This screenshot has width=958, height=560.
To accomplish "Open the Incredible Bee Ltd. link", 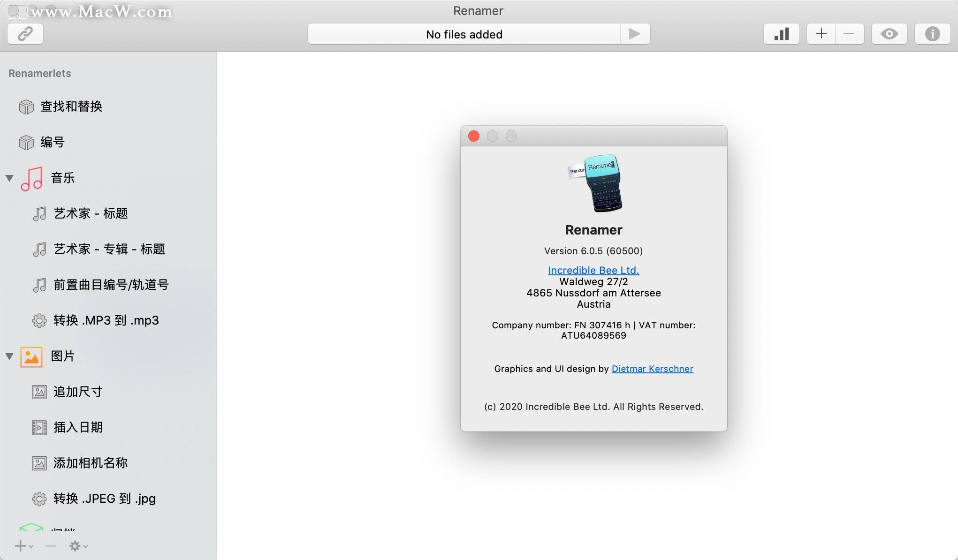I will tap(593, 270).
